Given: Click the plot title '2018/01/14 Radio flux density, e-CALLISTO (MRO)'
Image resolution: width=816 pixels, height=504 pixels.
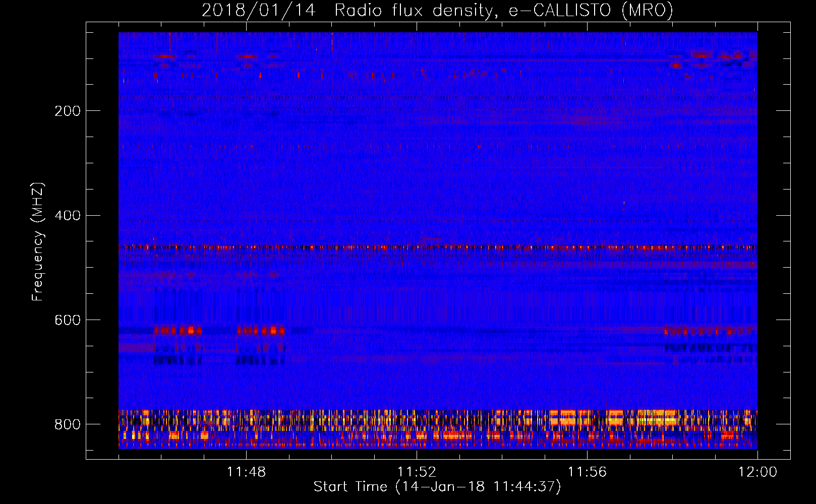Looking at the screenshot, I should (437, 10).
